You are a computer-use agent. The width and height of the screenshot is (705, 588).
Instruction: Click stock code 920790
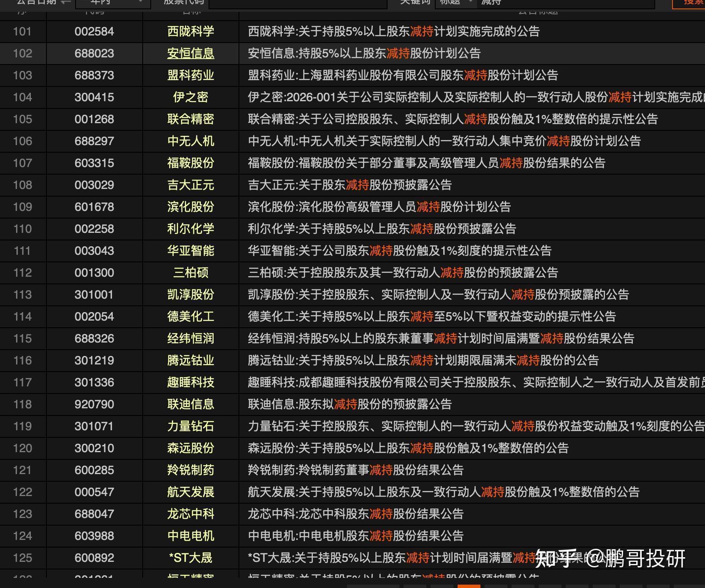point(94,405)
